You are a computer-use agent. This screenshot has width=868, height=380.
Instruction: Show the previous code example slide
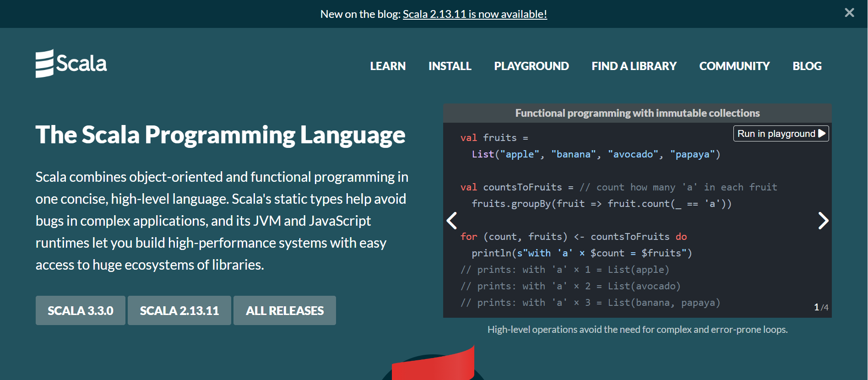[x=452, y=221]
